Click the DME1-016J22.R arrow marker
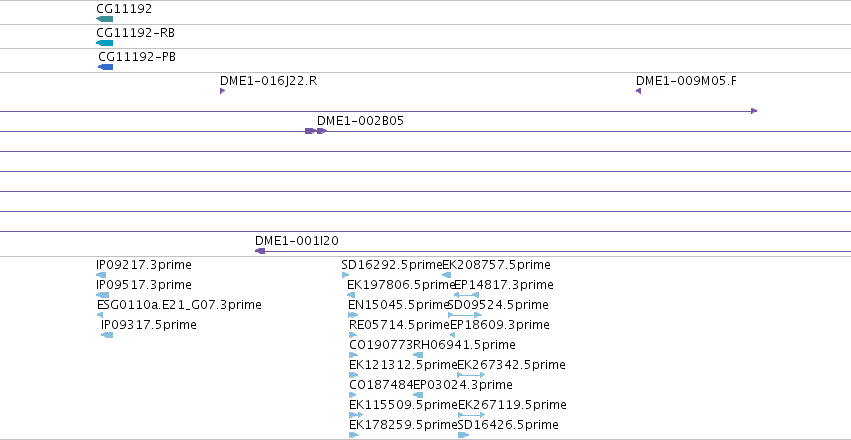 click(223, 91)
